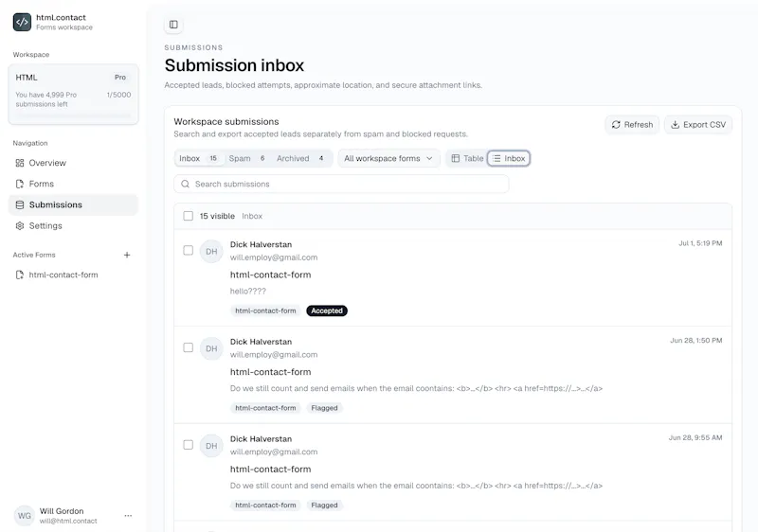Screen dimensions: 758x532
Task: Click the submissions usage progress bar
Action: [x=73, y=115]
